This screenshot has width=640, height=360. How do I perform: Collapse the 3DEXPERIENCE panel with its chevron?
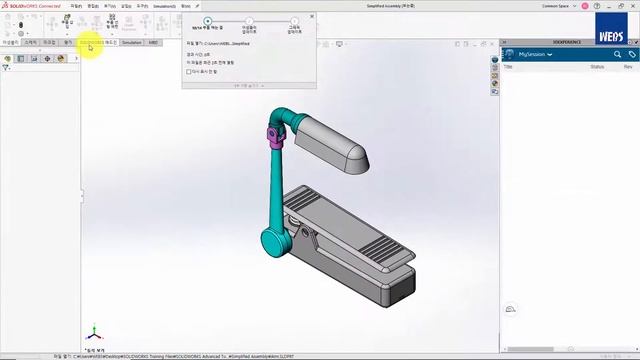pos(504,42)
